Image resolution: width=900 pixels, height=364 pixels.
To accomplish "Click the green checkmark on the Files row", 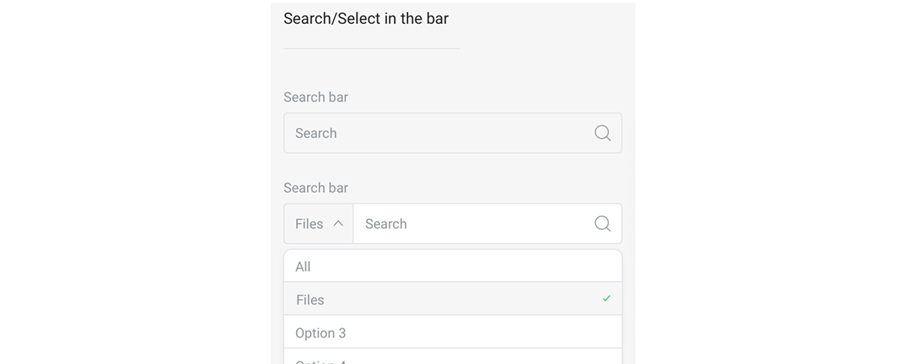I will (606, 299).
